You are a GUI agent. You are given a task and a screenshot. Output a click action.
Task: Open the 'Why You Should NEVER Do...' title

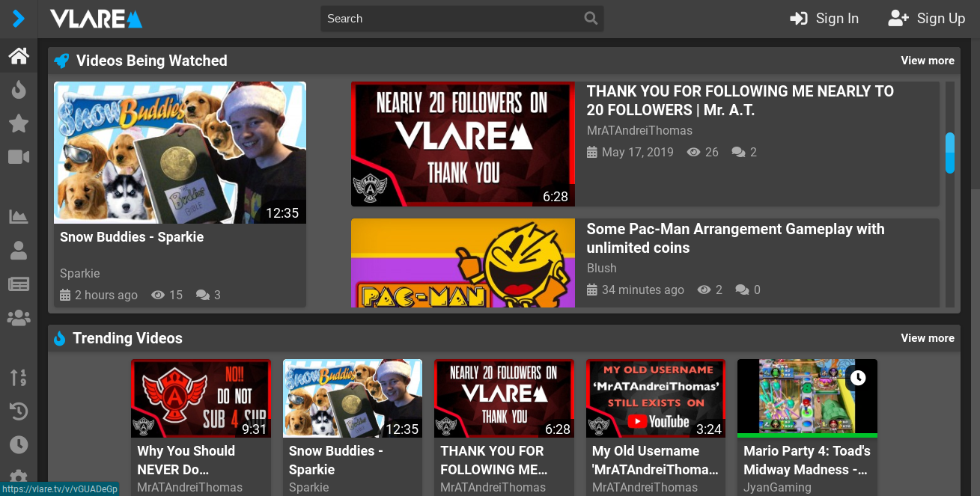(186, 460)
